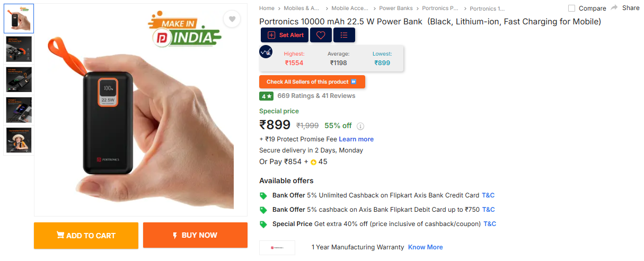This screenshot has height=261, width=644.
Task: Click the price trend graph icon
Action: pos(266,52)
